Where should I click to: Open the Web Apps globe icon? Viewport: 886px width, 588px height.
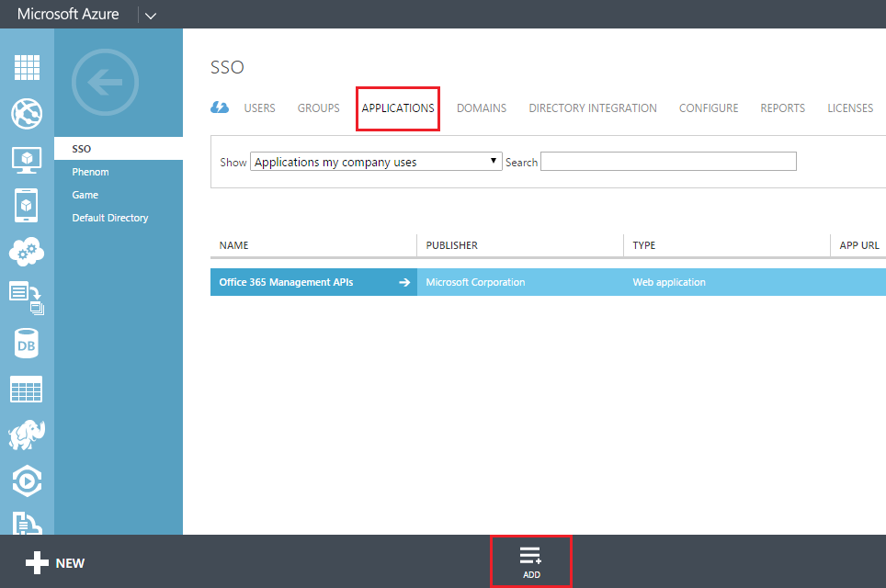pyautogui.click(x=27, y=114)
